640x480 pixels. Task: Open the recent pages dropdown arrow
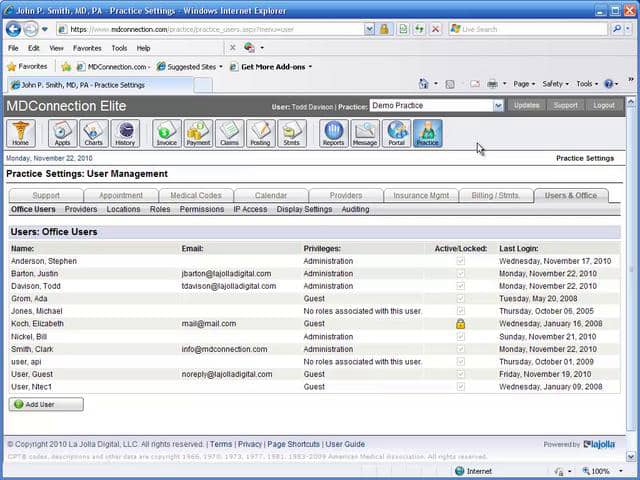45,29
